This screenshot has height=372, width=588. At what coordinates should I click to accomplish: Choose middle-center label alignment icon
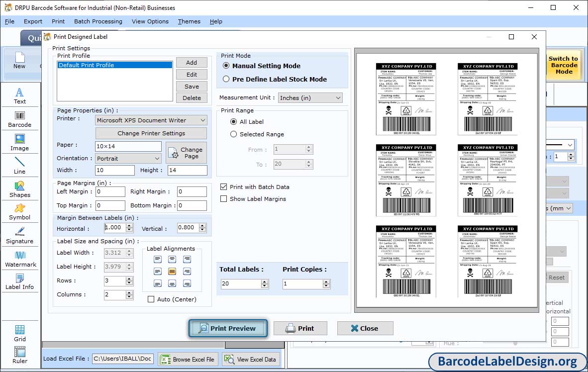coord(172,271)
